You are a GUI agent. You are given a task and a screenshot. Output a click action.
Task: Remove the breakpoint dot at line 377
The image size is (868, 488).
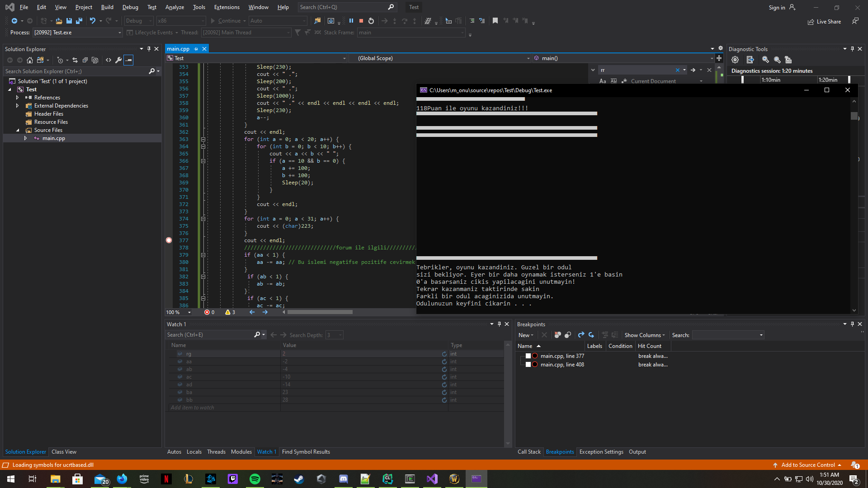coord(169,240)
